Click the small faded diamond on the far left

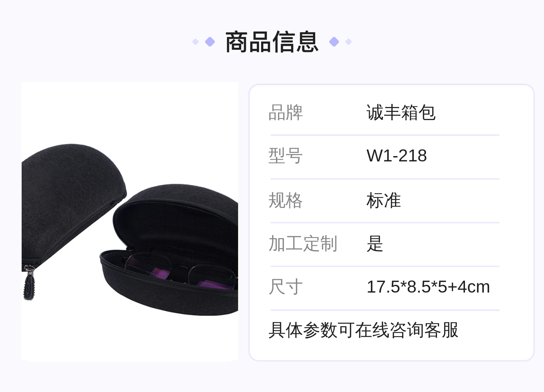pyautogui.click(x=196, y=42)
